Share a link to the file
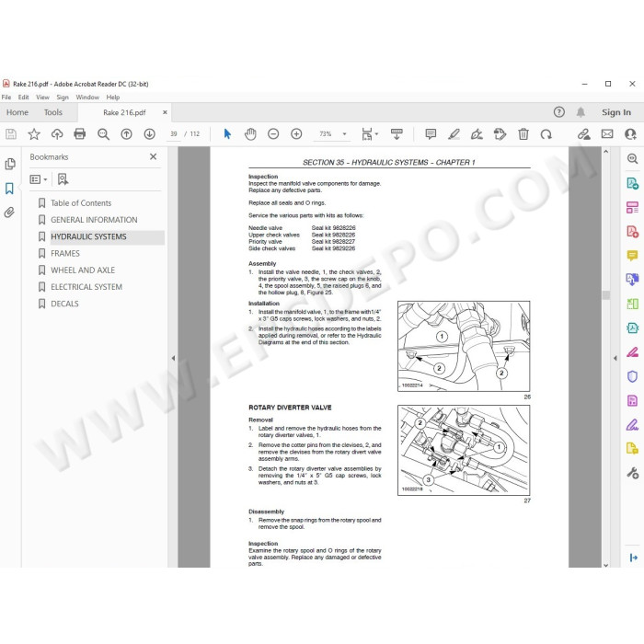Image resolution: width=644 pixels, height=644 pixels. 583,134
